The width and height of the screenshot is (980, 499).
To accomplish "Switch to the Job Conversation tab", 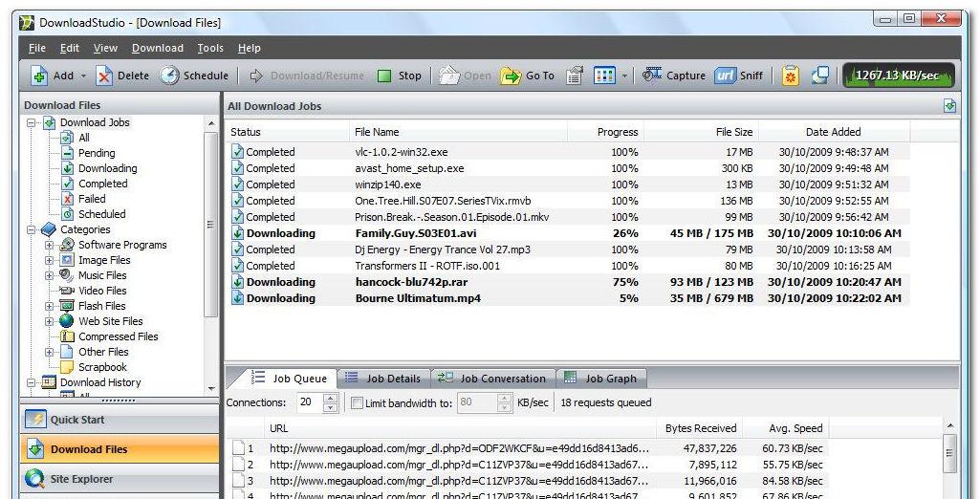I will 491,379.
